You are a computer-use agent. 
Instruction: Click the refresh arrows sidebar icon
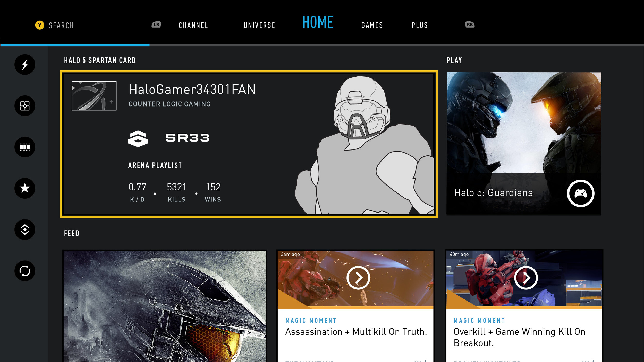pyautogui.click(x=25, y=271)
